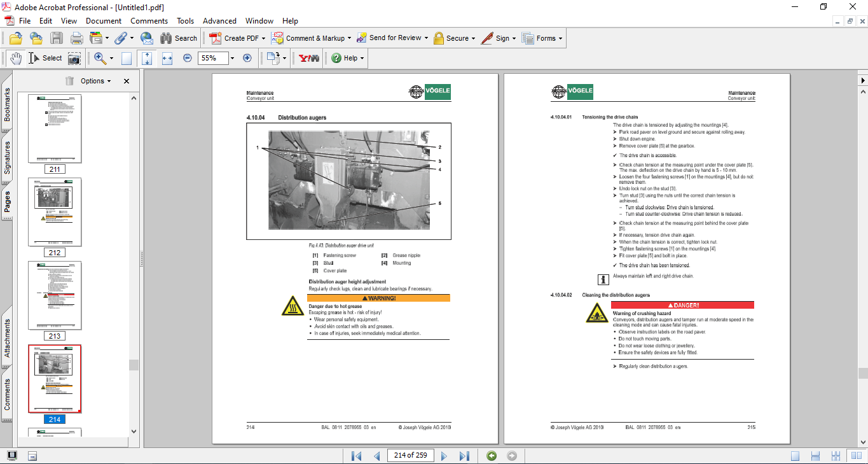Go to previous view green arrow
This screenshot has height=464, width=868.
491,456
